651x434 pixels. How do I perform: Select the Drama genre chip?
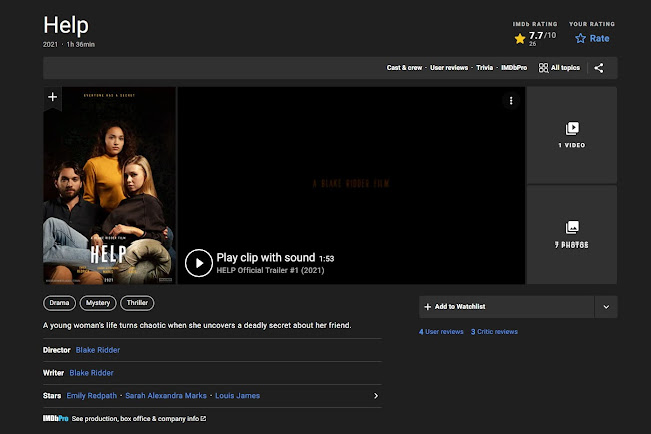(x=59, y=303)
